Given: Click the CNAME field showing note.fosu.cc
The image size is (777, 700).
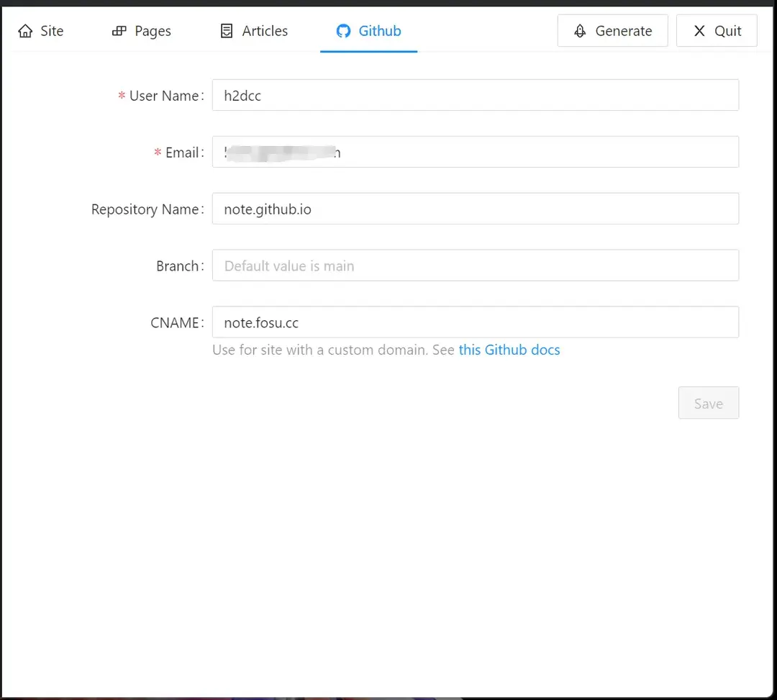Looking at the screenshot, I should coord(475,322).
